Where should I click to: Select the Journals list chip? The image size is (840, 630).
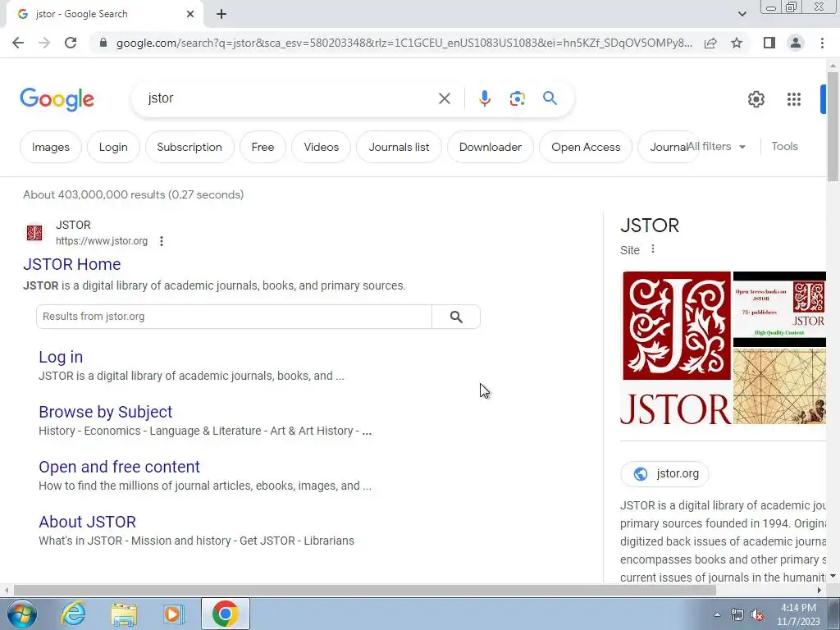(x=399, y=147)
